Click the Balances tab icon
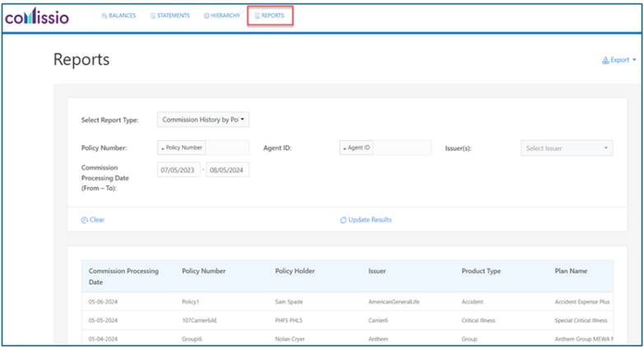The height and width of the screenshot is (347, 644). (105, 16)
